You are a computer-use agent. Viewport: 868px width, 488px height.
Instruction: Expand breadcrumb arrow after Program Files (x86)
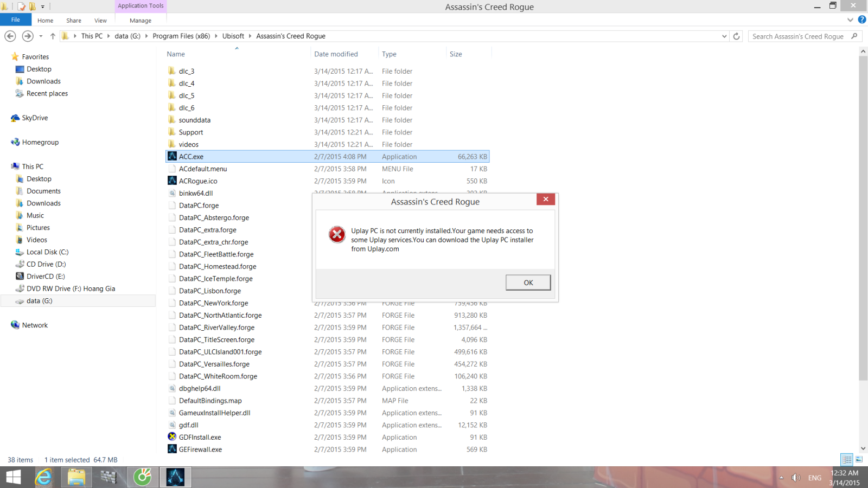tap(216, 36)
